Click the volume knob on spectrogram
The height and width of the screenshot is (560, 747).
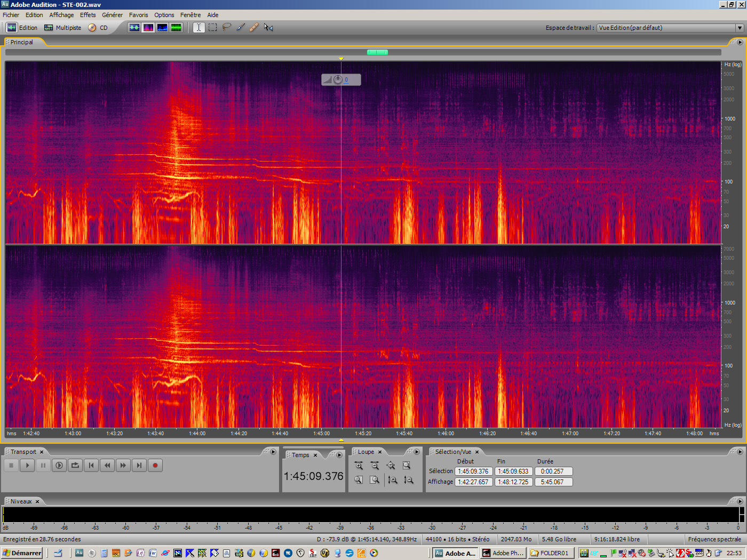click(x=338, y=80)
